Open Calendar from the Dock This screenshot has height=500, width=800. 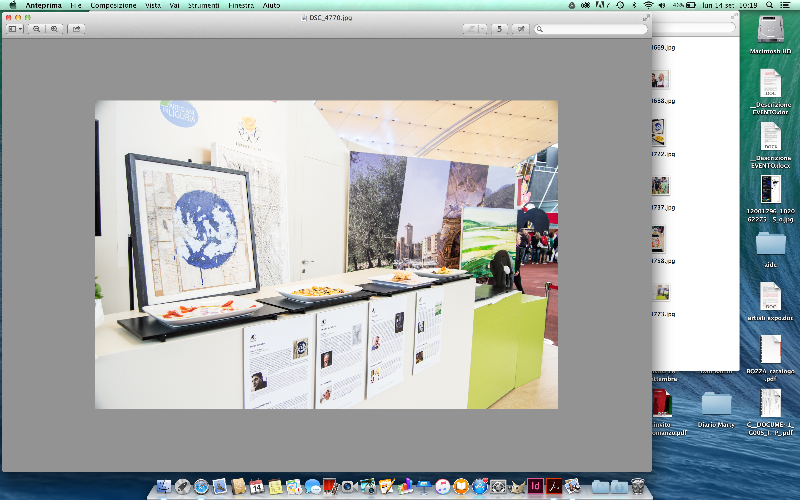pyautogui.click(x=257, y=487)
